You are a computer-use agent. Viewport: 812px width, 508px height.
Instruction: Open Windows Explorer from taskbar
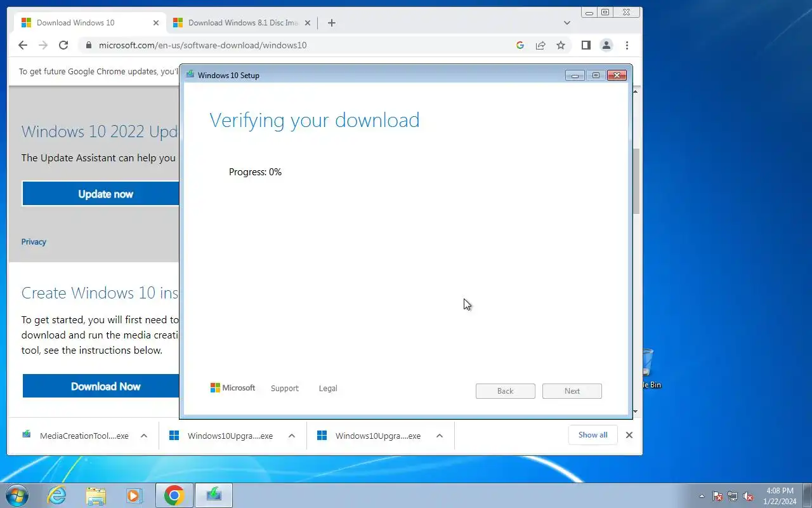(x=96, y=495)
